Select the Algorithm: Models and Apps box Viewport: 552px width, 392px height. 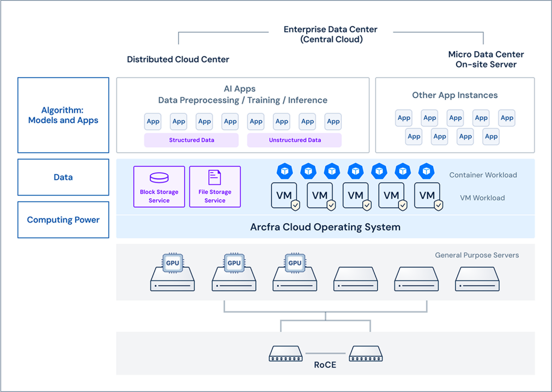(63, 115)
